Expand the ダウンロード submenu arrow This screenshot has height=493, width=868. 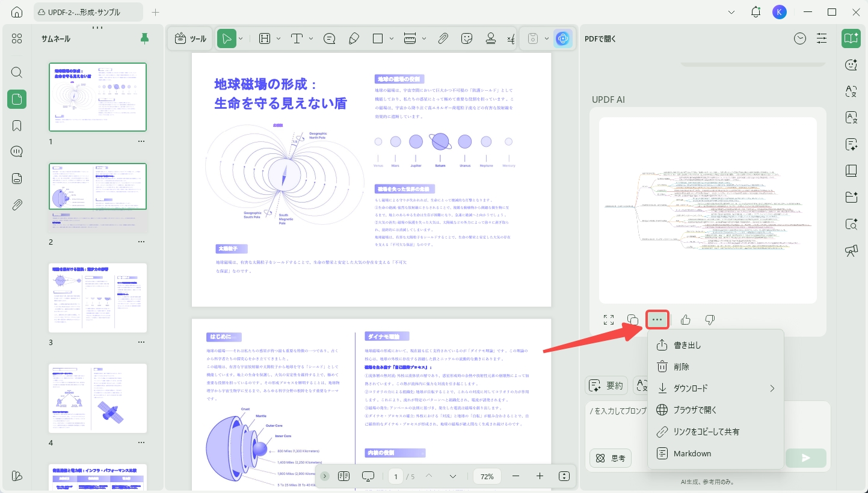tap(772, 388)
